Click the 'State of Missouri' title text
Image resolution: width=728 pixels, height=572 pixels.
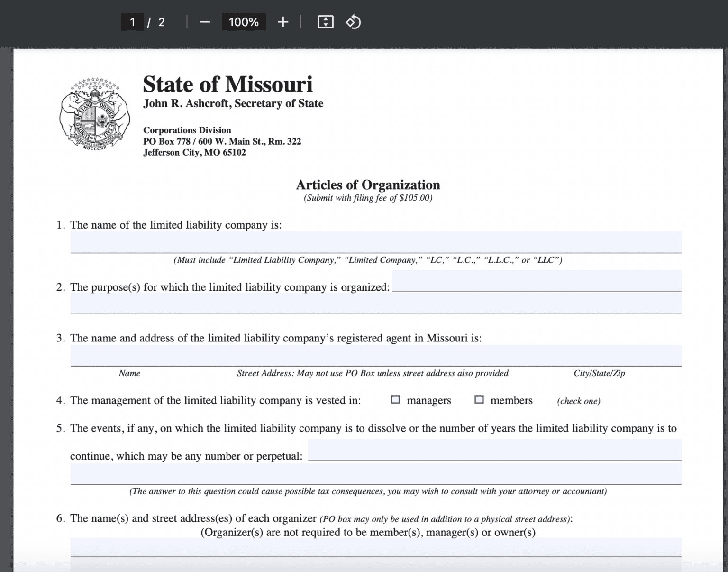pos(227,84)
